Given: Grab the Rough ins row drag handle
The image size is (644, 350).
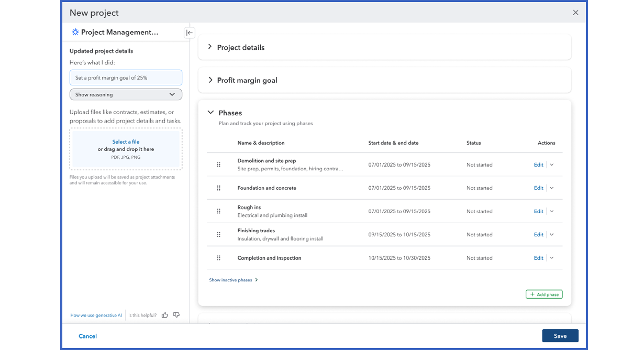Looking at the screenshot, I should coord(219,211).
